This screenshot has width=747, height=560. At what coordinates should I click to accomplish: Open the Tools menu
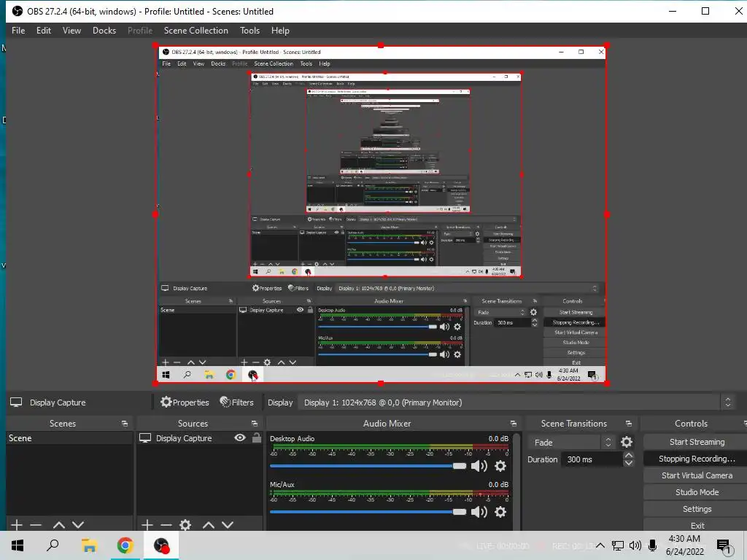point(249,31)
